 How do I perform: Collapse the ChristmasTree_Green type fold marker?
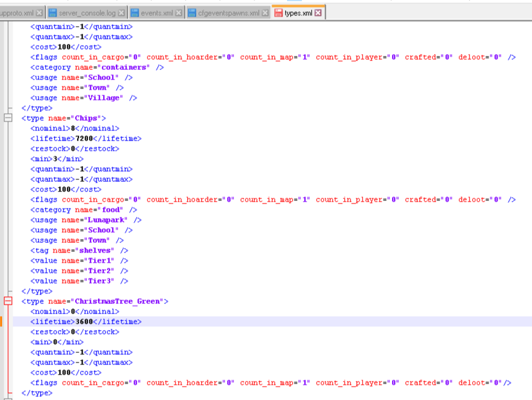(8, 301)
